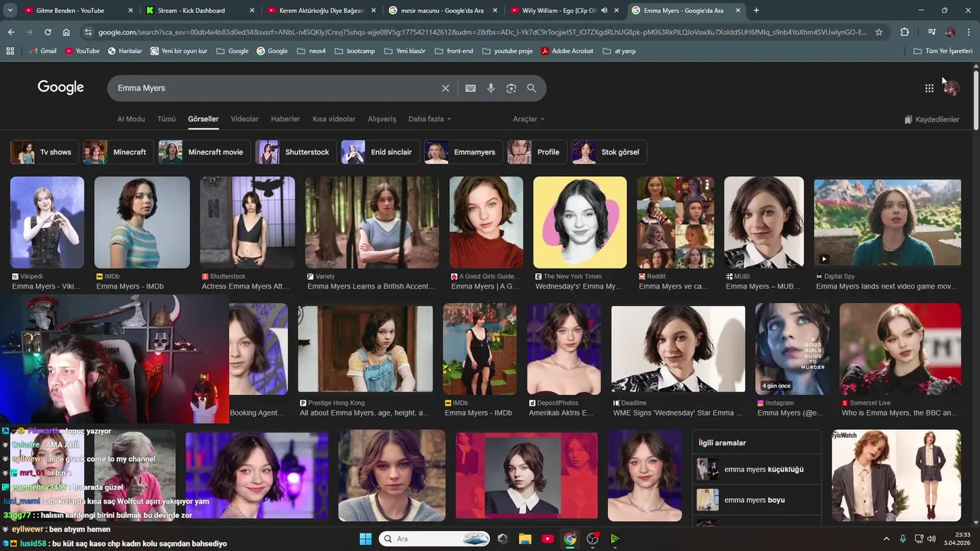Open the tab search dropdown in Chrome
This screenshot has width=980, height=551.
[10, 11]
